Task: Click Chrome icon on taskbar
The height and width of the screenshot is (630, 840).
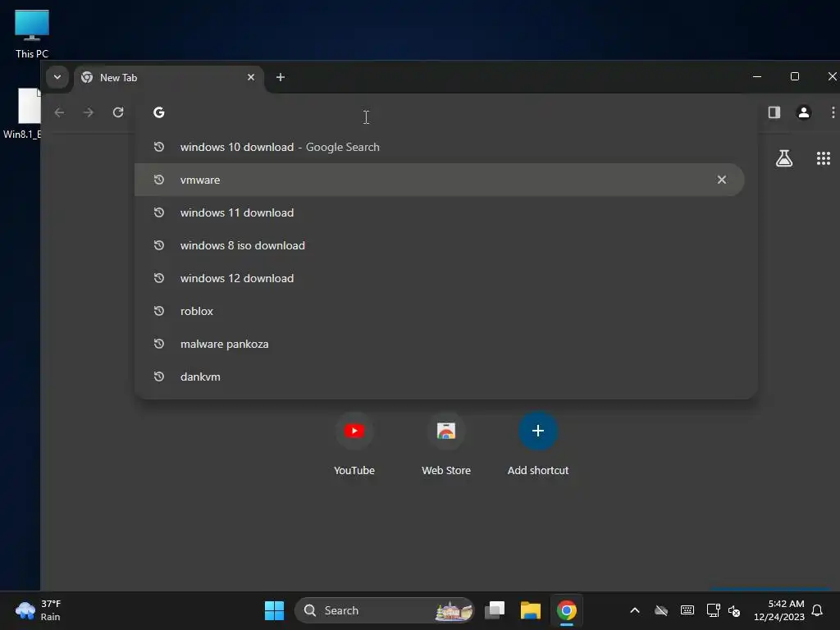Action: coord(566,610)
